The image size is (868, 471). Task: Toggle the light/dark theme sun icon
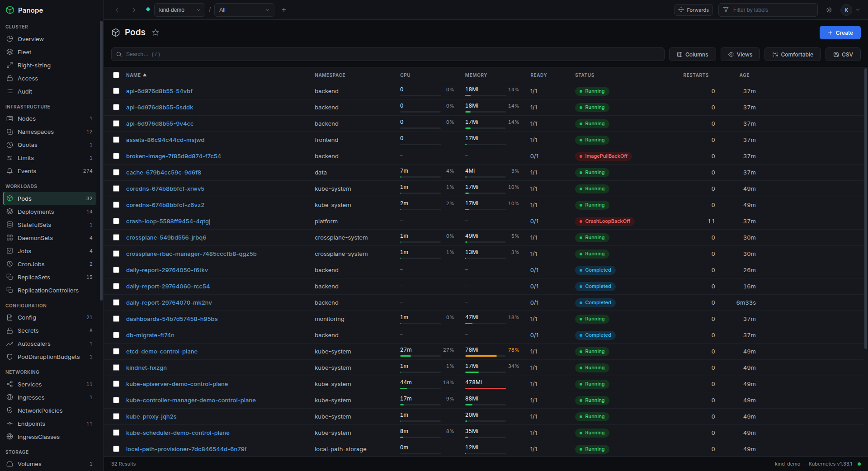pos(829,10)
